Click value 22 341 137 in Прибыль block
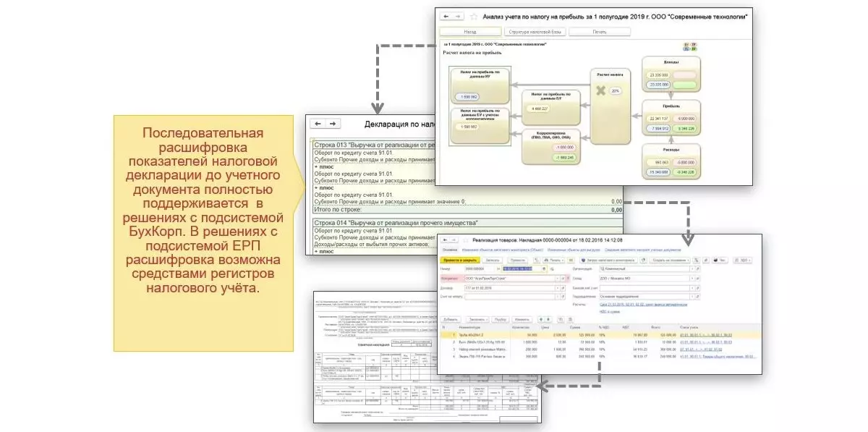868x432 pixels. 658,119
